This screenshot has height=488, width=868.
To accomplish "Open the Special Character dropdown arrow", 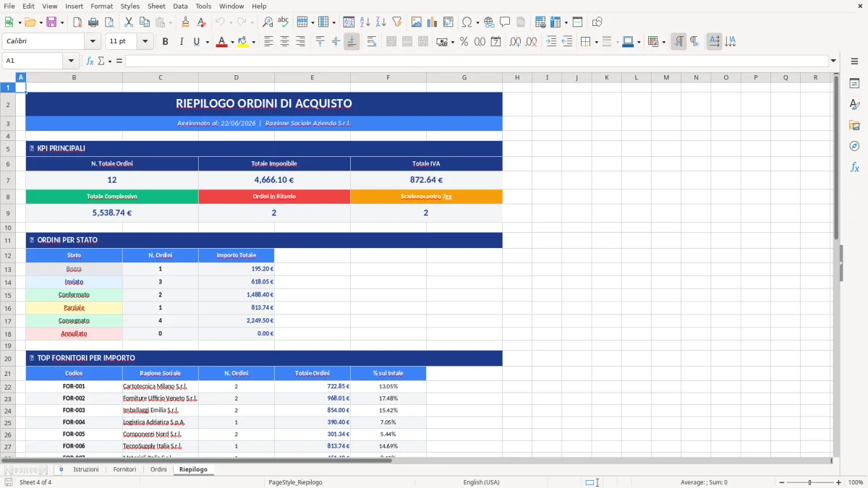I will click(477, 22).
